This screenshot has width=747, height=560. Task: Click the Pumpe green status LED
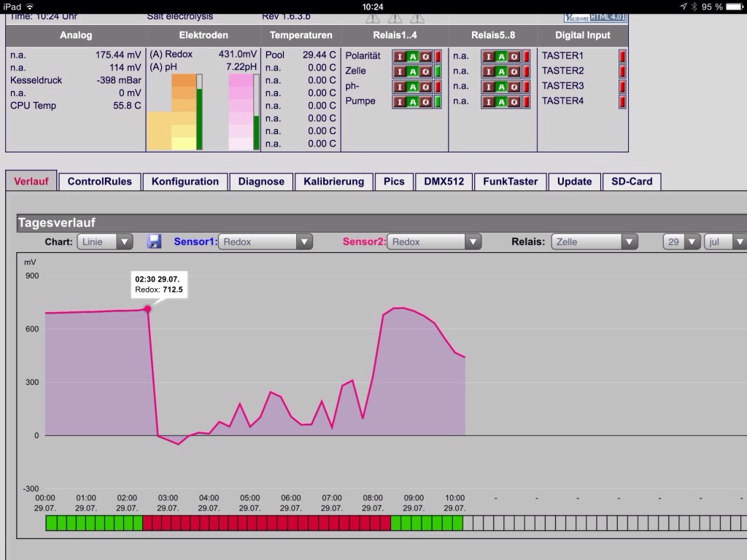(438, 101)
